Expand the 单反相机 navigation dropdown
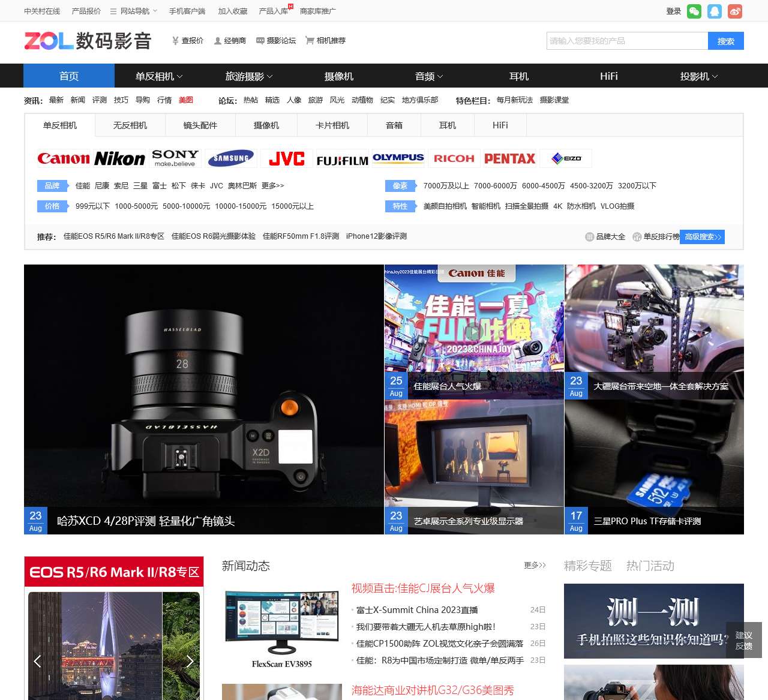The height and width of the screenshot is (700, 768). point(159,76)
